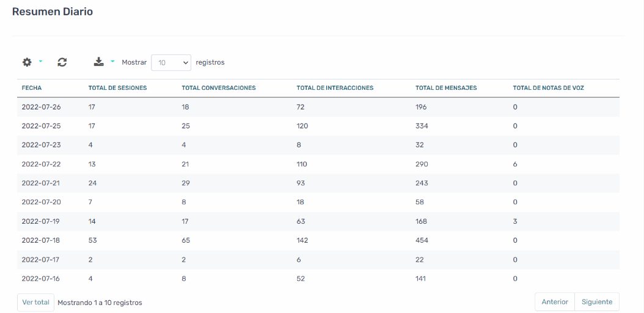Open the gear settings icon
Screen dimensions: 644x313
tap(27, 62)
